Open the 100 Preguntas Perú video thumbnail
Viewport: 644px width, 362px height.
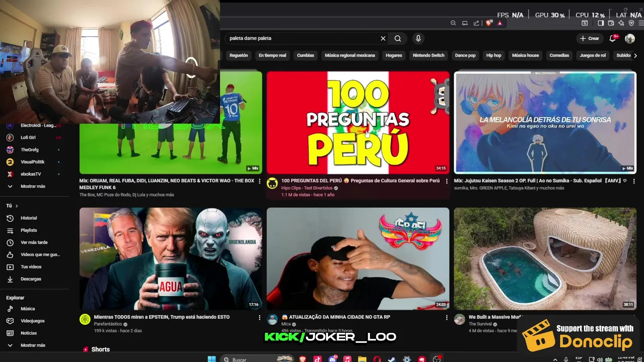coord(358,123)
